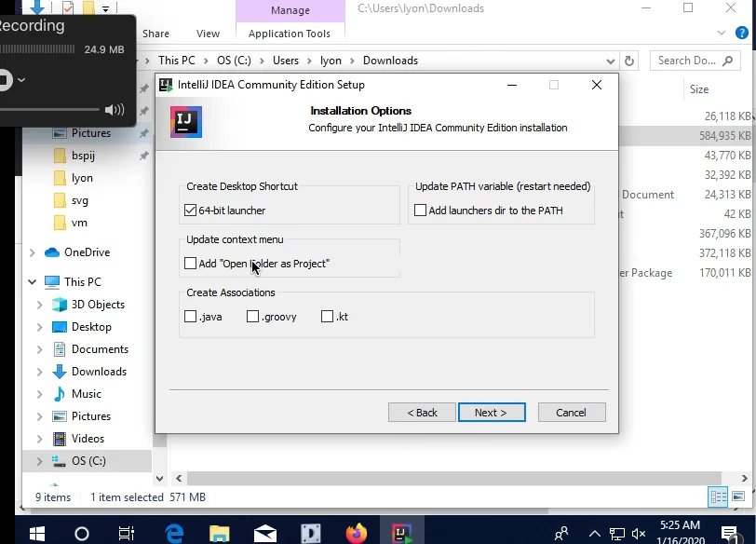Tick the .kt association checkbox
Screen dimensions: 756x544
(328, 317)
